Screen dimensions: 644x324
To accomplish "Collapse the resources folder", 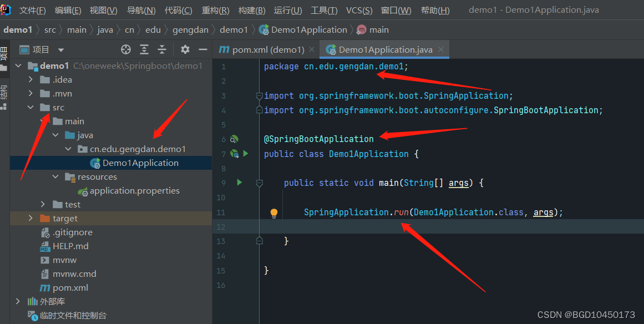I will coord(55,177).
